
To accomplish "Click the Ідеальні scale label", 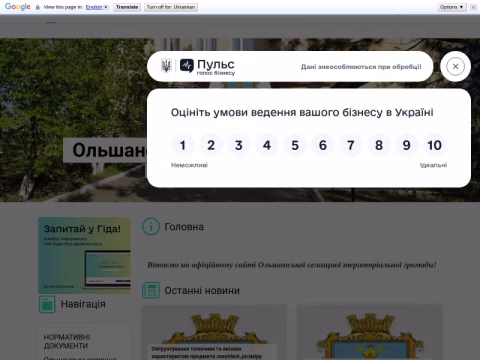I will pos(433,165).
